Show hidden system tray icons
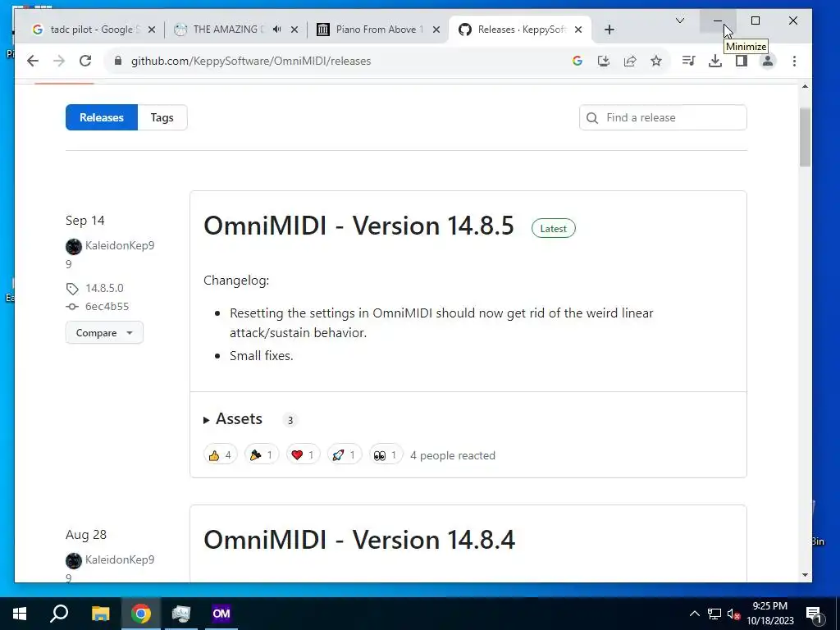 coord(694,614)
